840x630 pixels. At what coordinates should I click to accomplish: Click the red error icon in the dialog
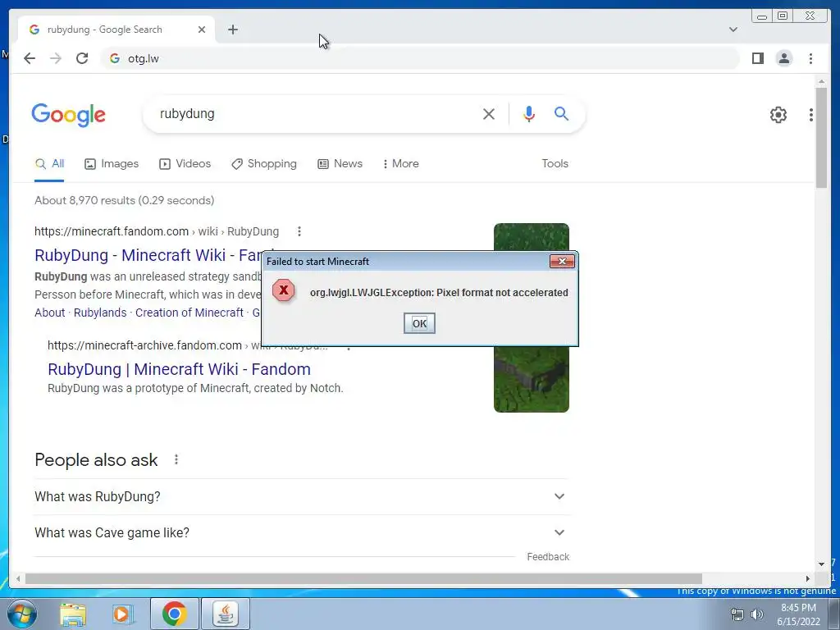(x=283, y=290)
